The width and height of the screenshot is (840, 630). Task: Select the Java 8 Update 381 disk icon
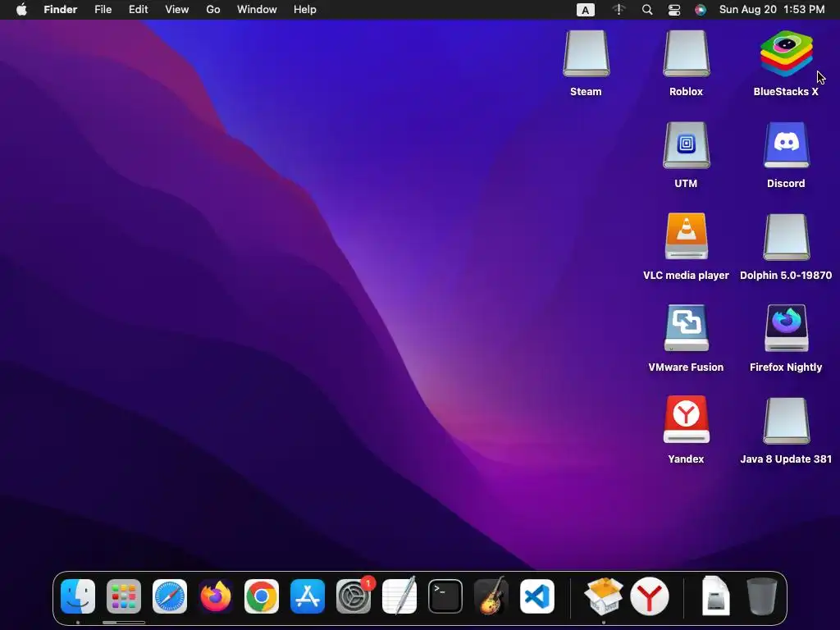(786, 421)
